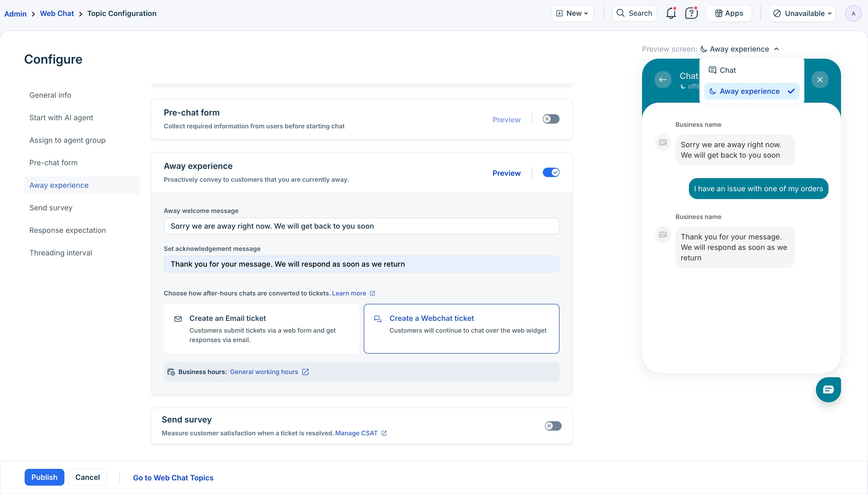Click the Away welcome message field

pos(361,226)
